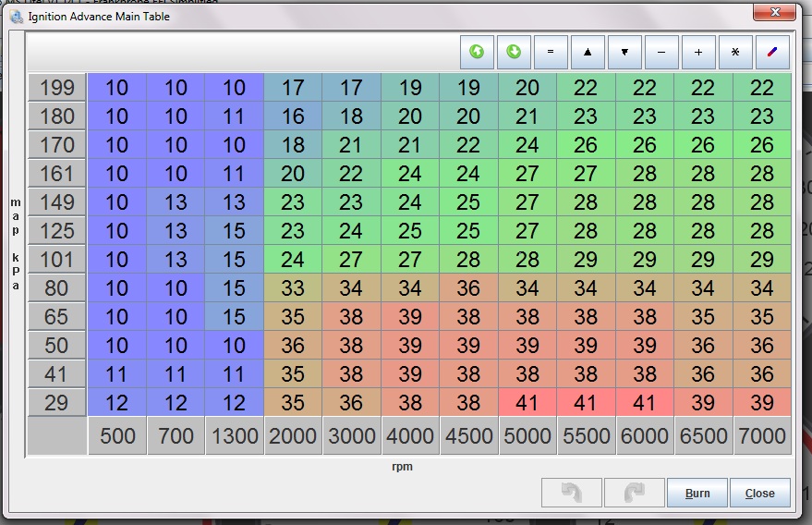Select cell 33 at 80 kPa, 2000 rpm
The width and height of the screenshot is (812, 525).
tap(293, 288)
